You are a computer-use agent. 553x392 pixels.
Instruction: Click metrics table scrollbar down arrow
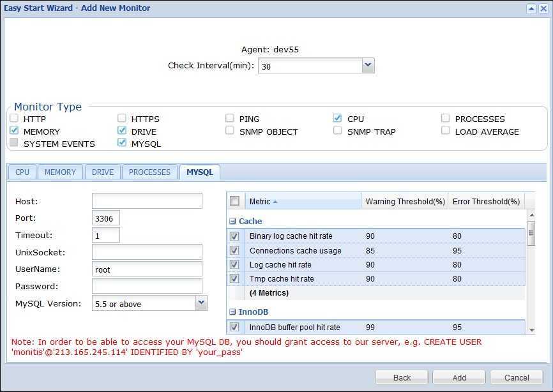click(x=532, y=330)
